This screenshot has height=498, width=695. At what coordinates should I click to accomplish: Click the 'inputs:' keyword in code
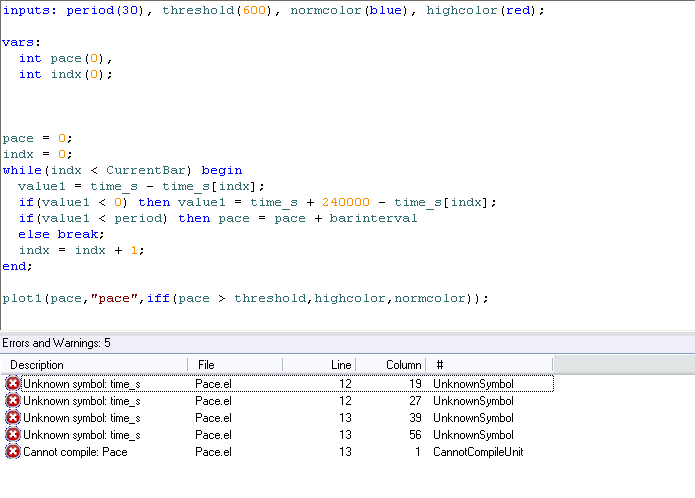pyautogui.click(x=30, y=10)
